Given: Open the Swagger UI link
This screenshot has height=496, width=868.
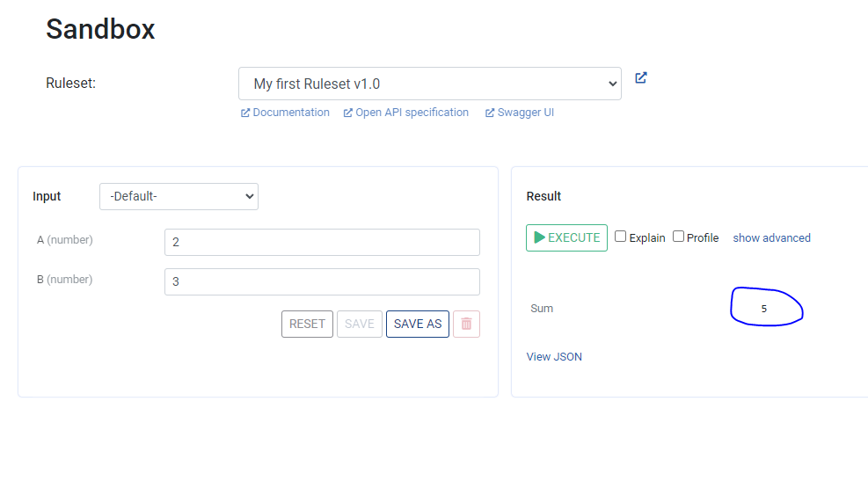Looking at the screenshot, I should point(525,113).
